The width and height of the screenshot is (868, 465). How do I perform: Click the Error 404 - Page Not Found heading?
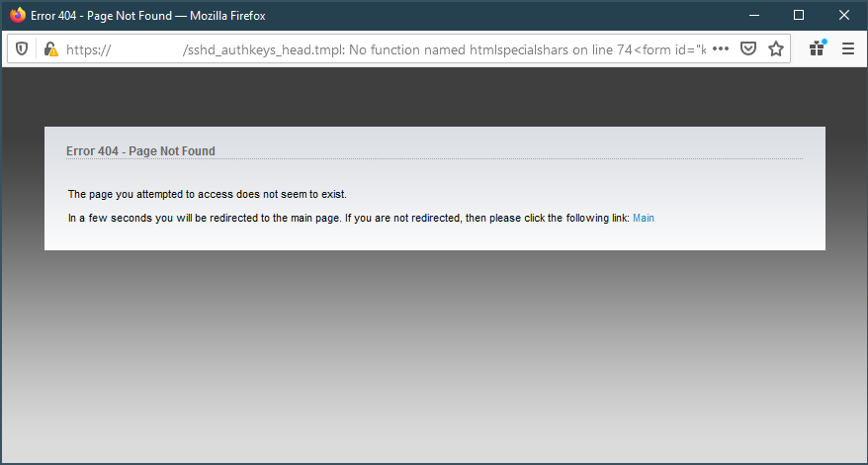140,151
